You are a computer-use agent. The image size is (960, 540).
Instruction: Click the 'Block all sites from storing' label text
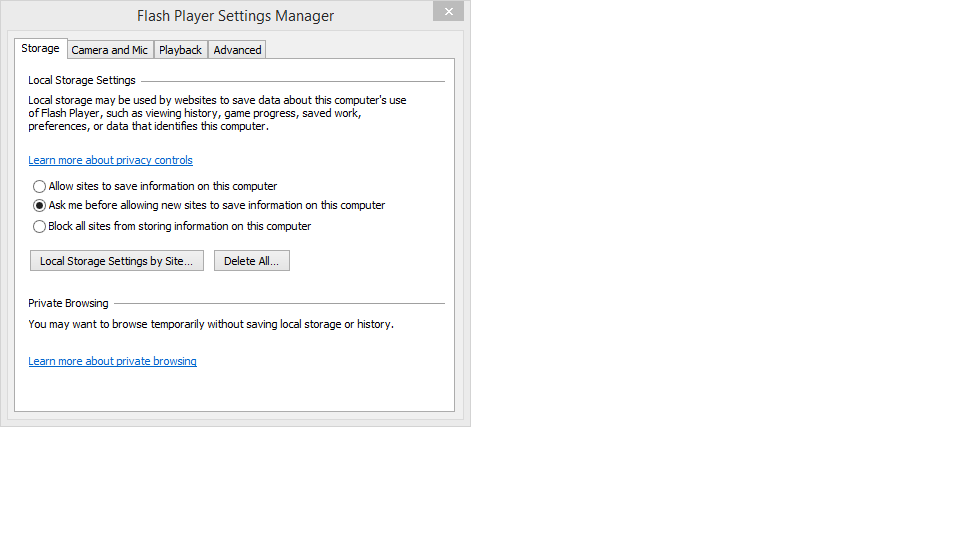[x=180, y=227]
